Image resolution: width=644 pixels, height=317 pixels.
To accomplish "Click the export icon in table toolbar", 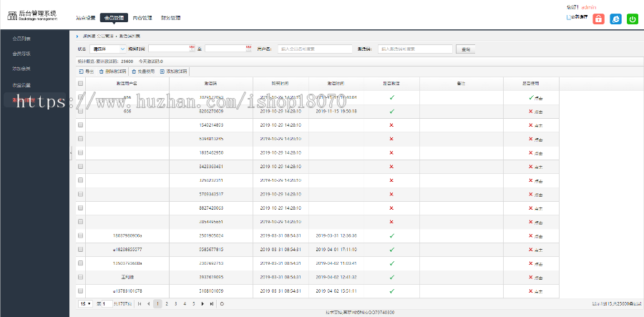I will pos(81,72).
